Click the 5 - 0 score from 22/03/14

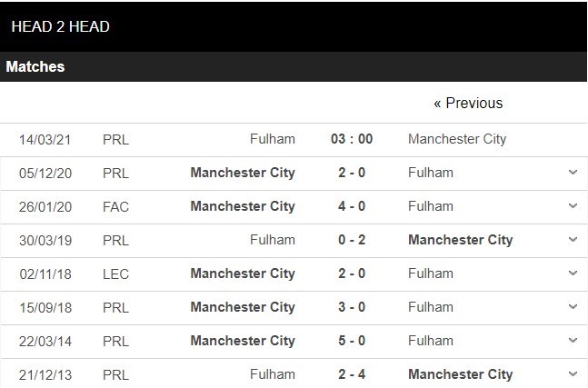(x=351, y=341)
